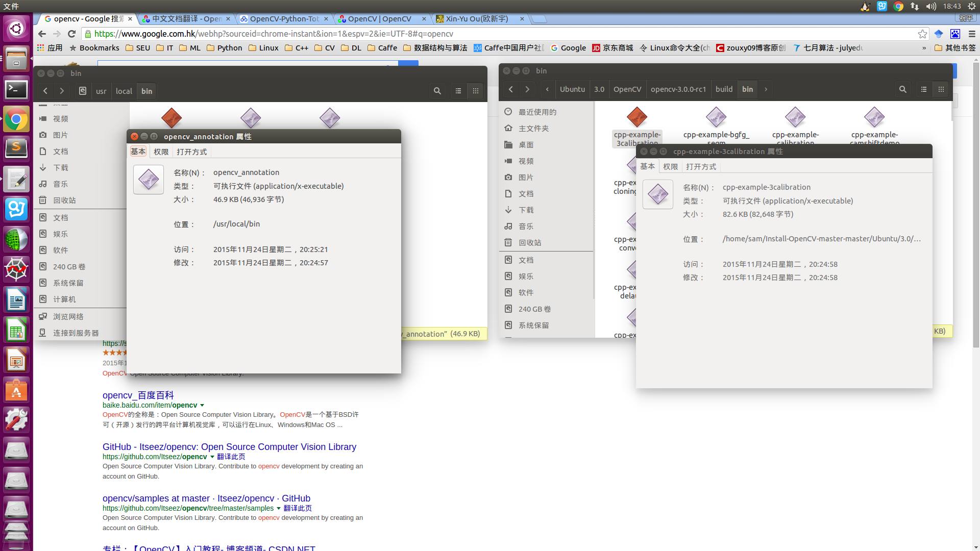Bookmark this page with the star icon

922,34
